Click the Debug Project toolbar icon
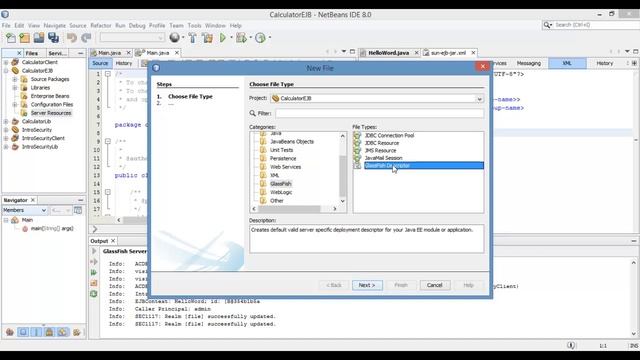Screen dimensions: 640x360 241,38
